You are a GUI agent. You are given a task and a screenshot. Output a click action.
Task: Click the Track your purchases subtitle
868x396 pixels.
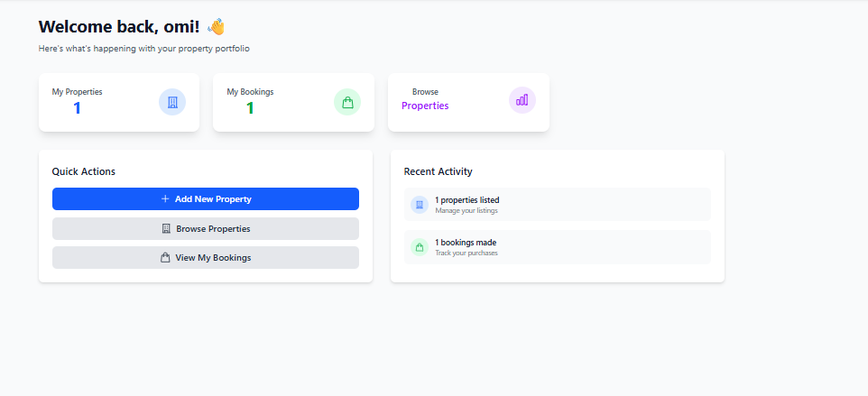click(466, 253)
